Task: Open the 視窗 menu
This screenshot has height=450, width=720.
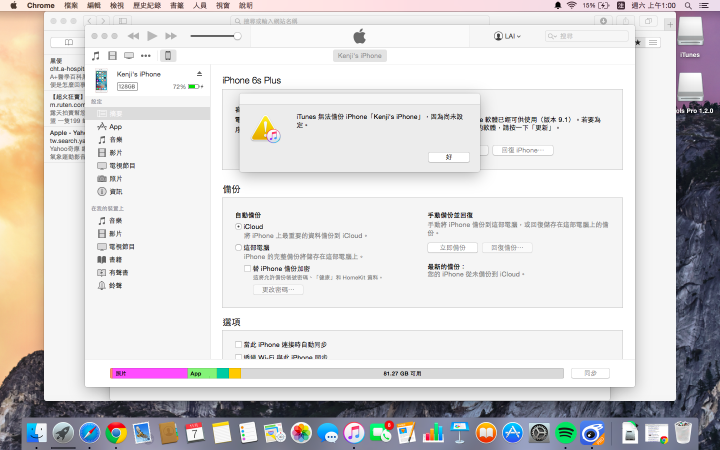Action: (223, 6)
